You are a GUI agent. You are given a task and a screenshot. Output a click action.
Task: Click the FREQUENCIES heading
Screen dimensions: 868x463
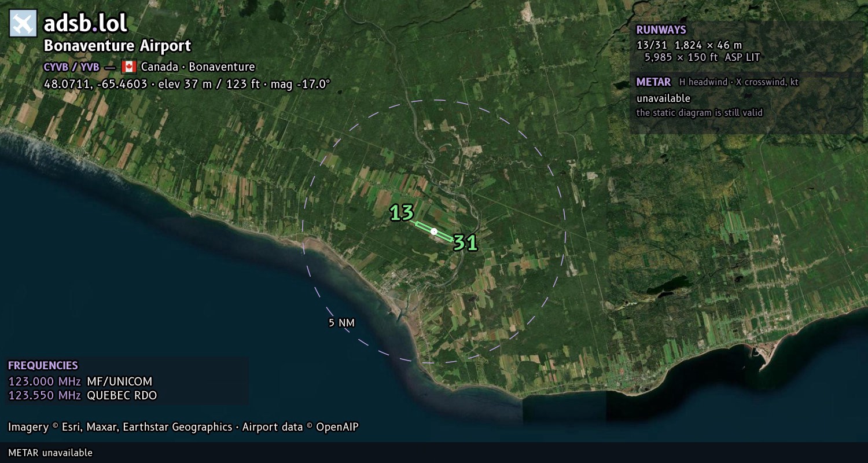(x=43, y=366)
